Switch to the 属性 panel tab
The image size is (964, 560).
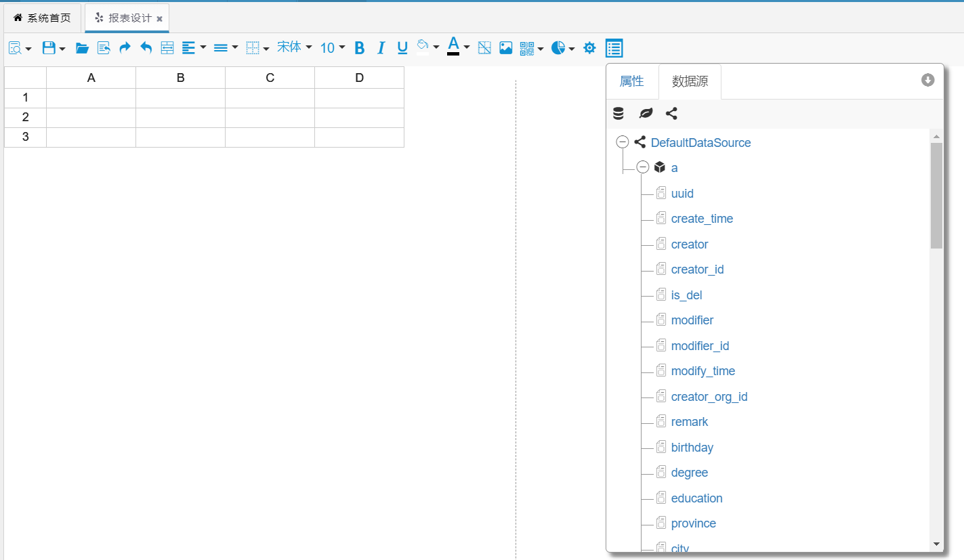click(632, 81)
